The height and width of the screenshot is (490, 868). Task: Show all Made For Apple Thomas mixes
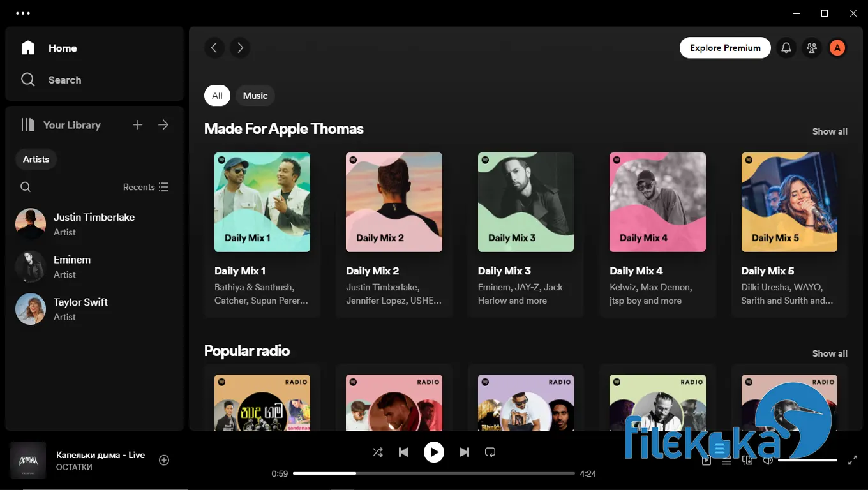point(830,131)
